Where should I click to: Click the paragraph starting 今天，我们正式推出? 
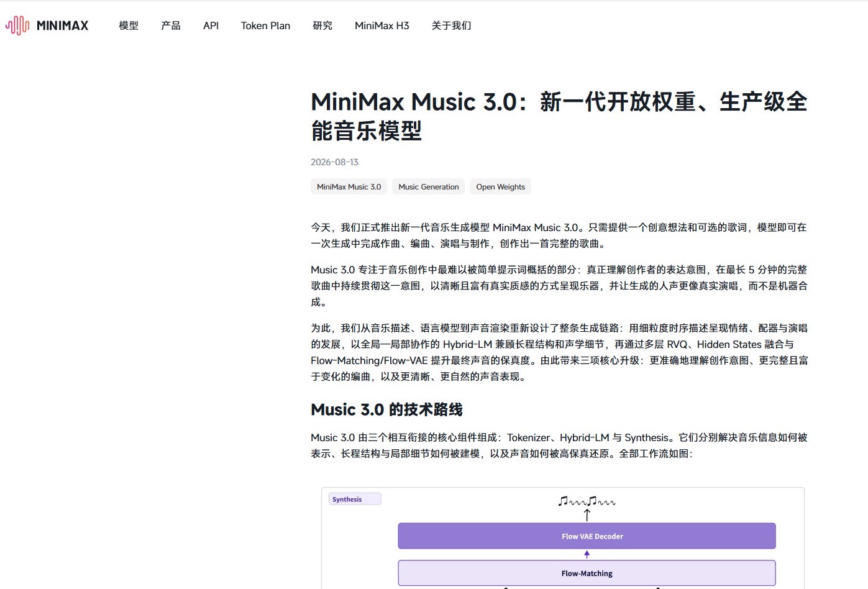(559, 235)
